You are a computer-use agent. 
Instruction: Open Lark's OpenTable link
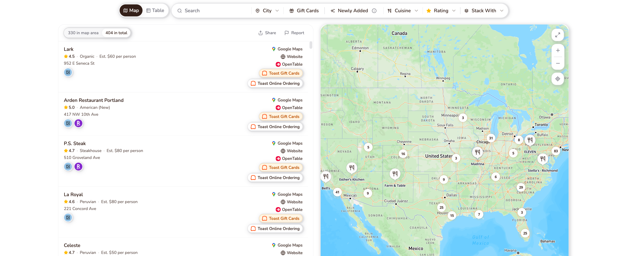pos(289,64)
